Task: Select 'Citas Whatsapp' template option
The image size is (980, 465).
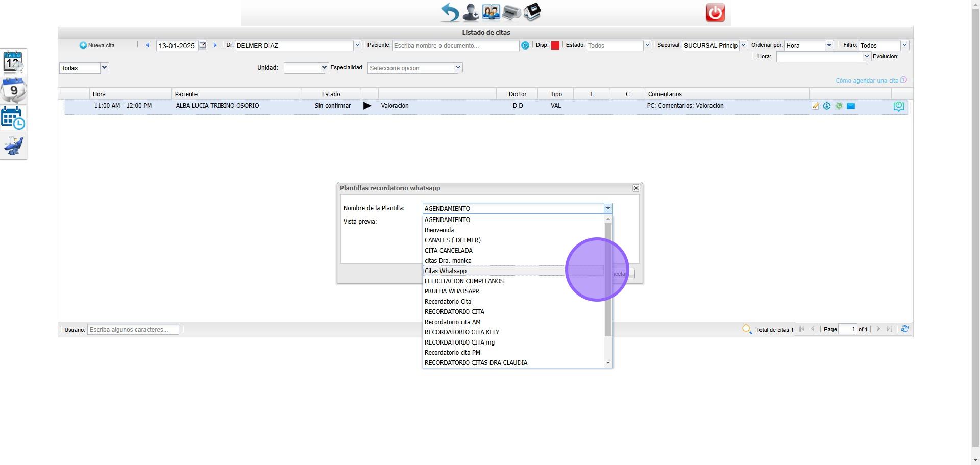Action: coord(446,271)
